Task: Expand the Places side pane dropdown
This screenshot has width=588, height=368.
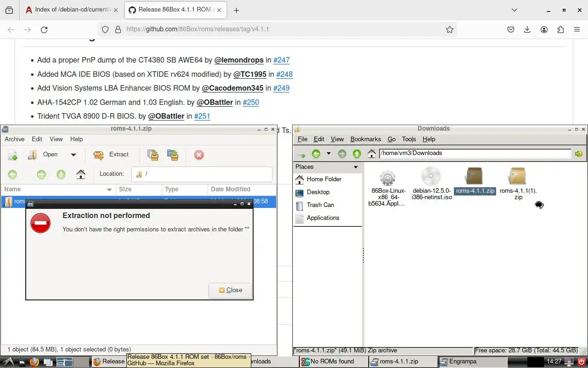Action: click(x=356, y=167)
